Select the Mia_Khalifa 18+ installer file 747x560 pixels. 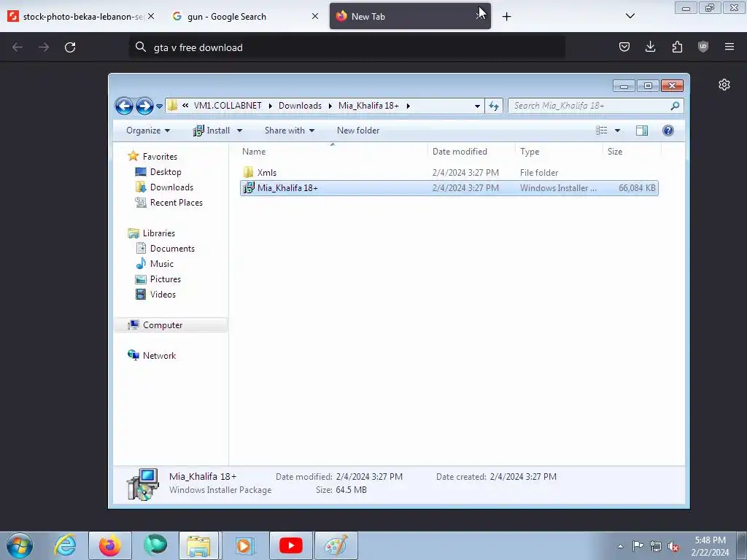[x=449, y=188]
